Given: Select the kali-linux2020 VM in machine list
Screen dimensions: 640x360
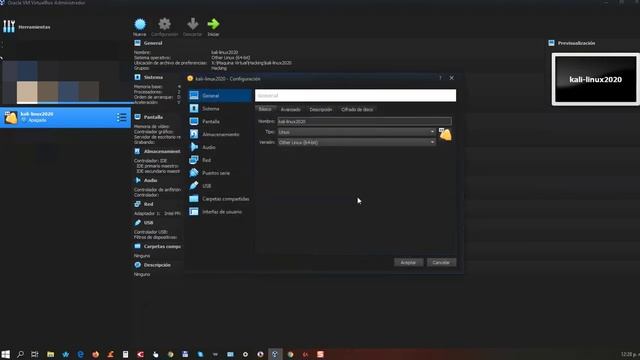Looking at the screenshot, I should pos(65,117).
